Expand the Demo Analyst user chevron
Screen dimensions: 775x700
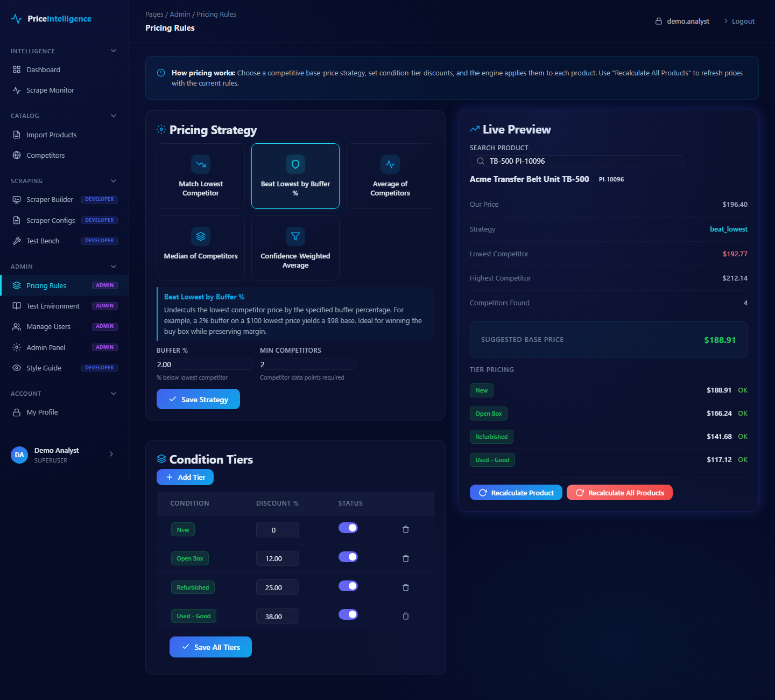click(111, 454)
